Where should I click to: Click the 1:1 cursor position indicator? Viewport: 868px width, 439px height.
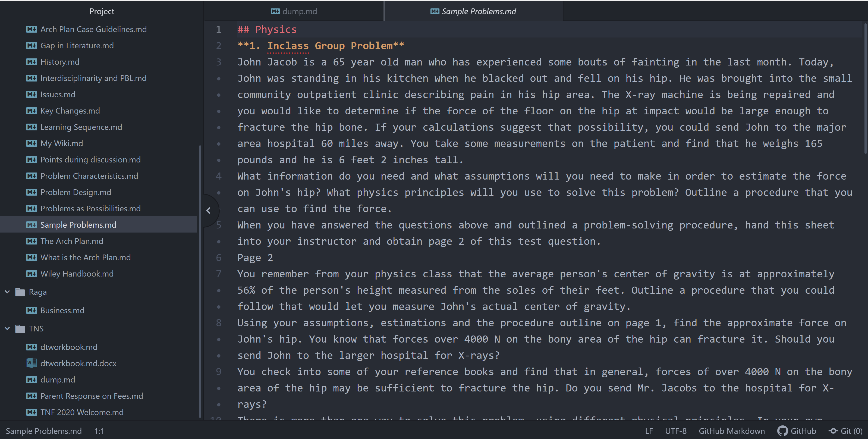(99, 431)
